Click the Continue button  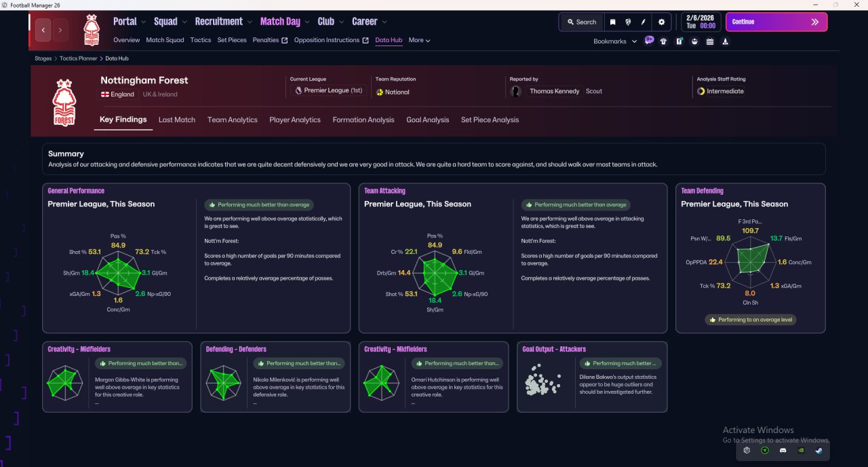click(776, 22)
